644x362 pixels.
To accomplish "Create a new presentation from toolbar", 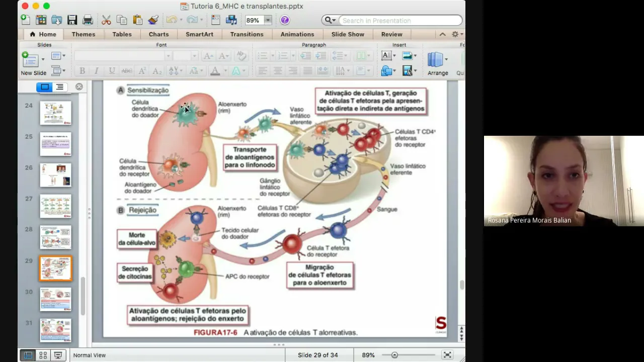I will (x=25, y=20).
